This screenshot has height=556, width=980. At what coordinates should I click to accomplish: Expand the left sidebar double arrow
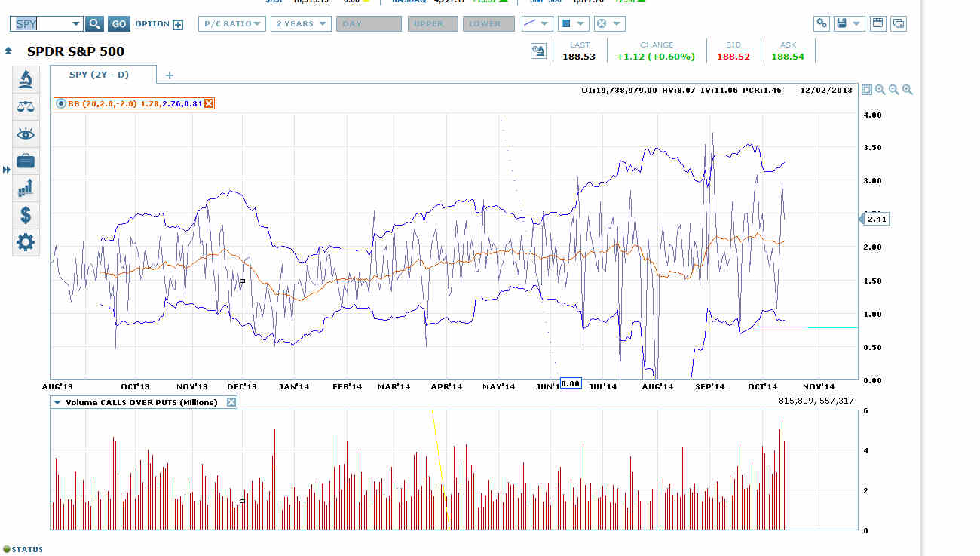(7, 170)
